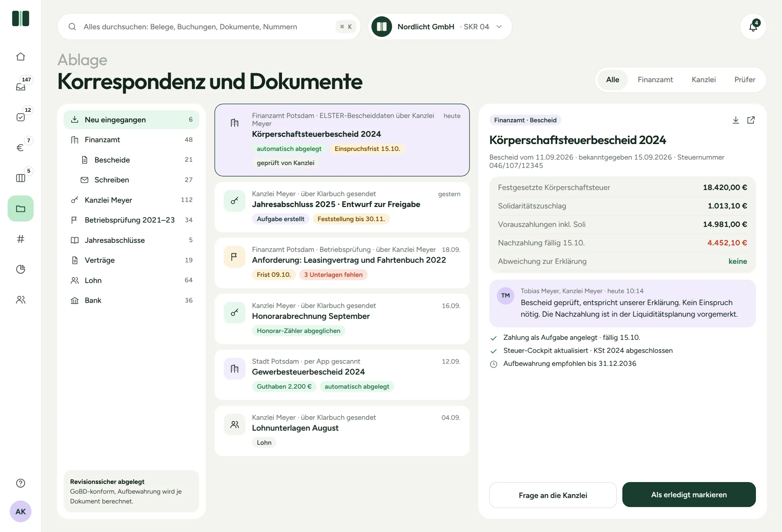Click the Honorar-Zähler abgeglichen tag
The image size is (782, 532).
(298, 331)
